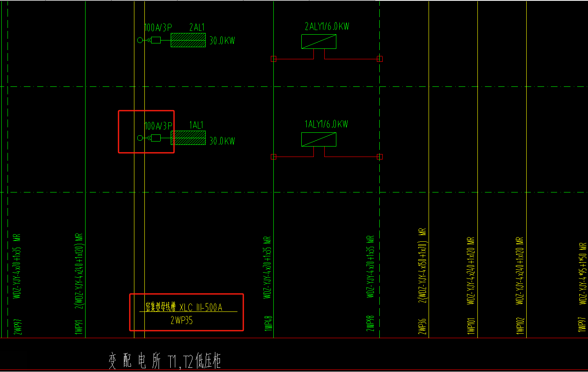This screenshot has height=372, width=588.
Task: Select '100A/3P' text above the 1AL1 breaker
Action: coord(158,126)
